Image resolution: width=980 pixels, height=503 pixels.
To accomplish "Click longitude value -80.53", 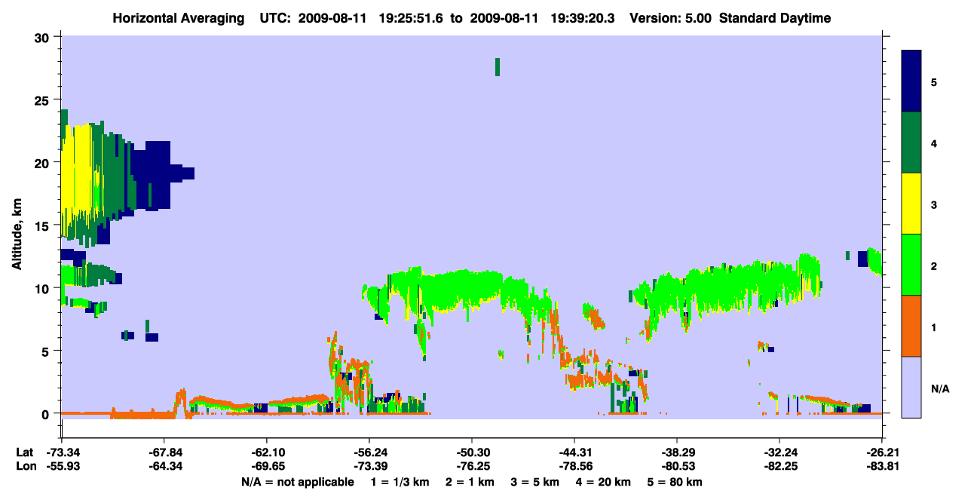I will [677, 466].
